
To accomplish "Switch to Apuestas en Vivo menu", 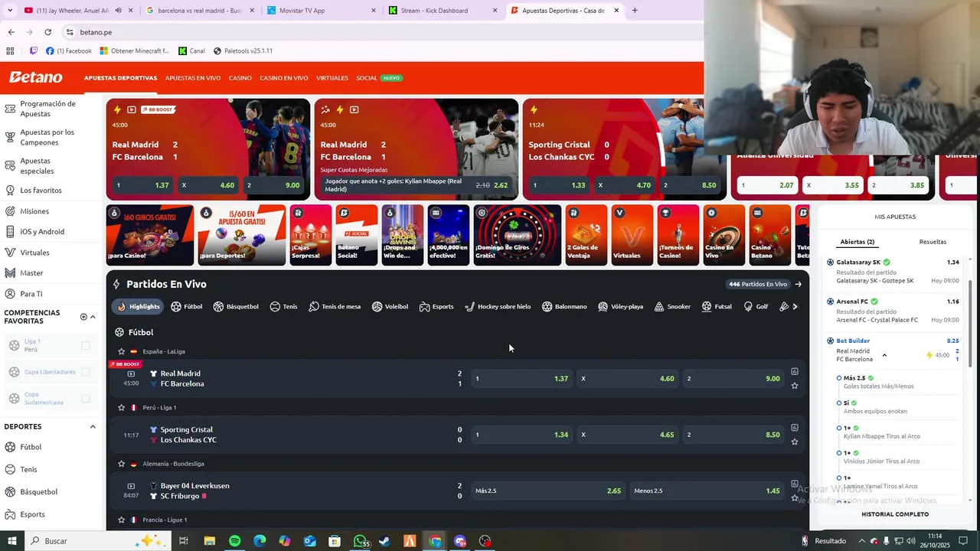I will pyautogui.click(x=193, y=78).
